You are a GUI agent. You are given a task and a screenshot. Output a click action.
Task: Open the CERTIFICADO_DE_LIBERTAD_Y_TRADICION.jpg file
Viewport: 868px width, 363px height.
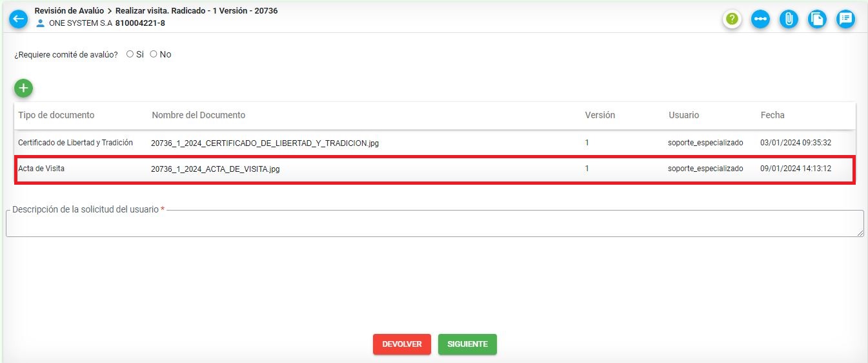(265, 143)
